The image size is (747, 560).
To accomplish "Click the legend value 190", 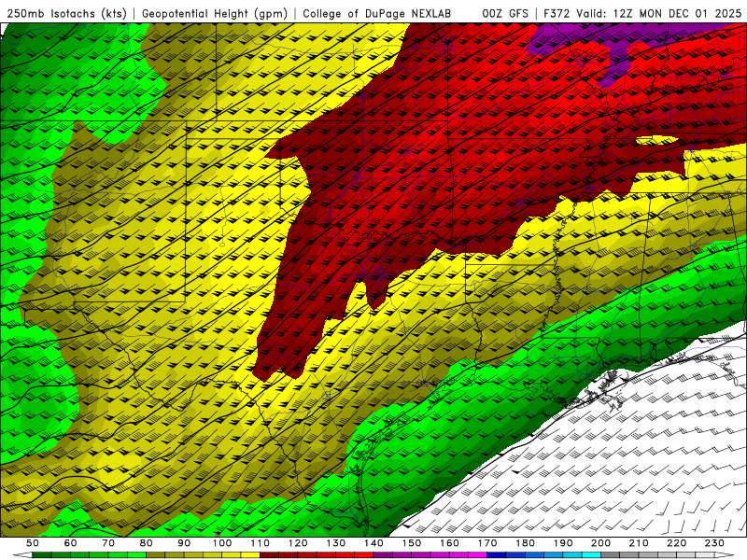I will (563, 543).
